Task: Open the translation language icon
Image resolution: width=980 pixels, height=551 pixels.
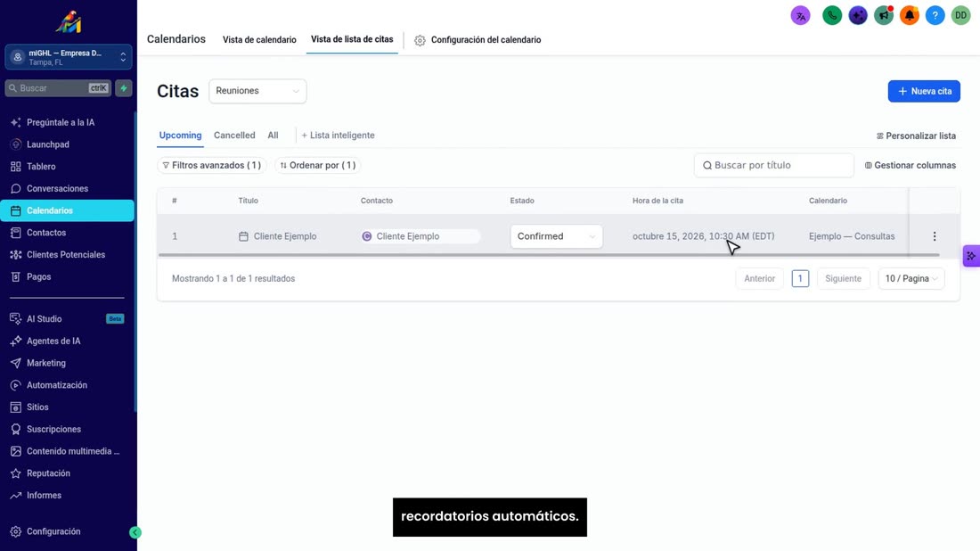Action: click(x=801, y=16)
